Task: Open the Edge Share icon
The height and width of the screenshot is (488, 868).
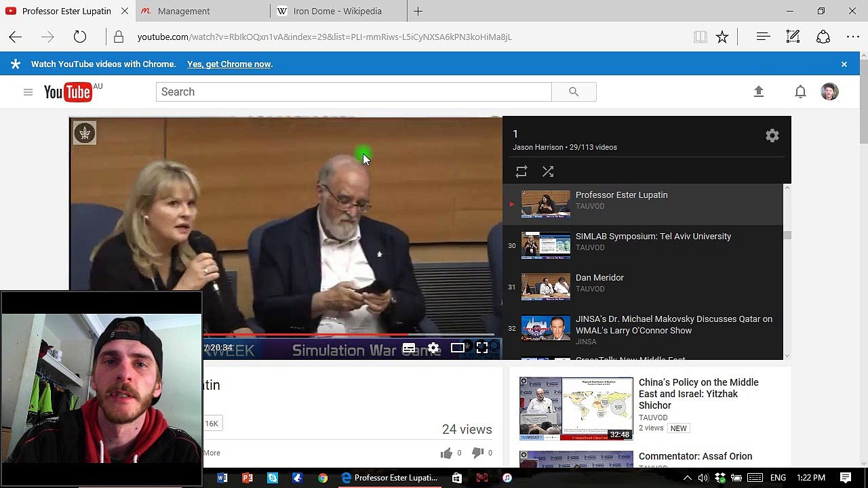Action: click(x=823, y=37)
